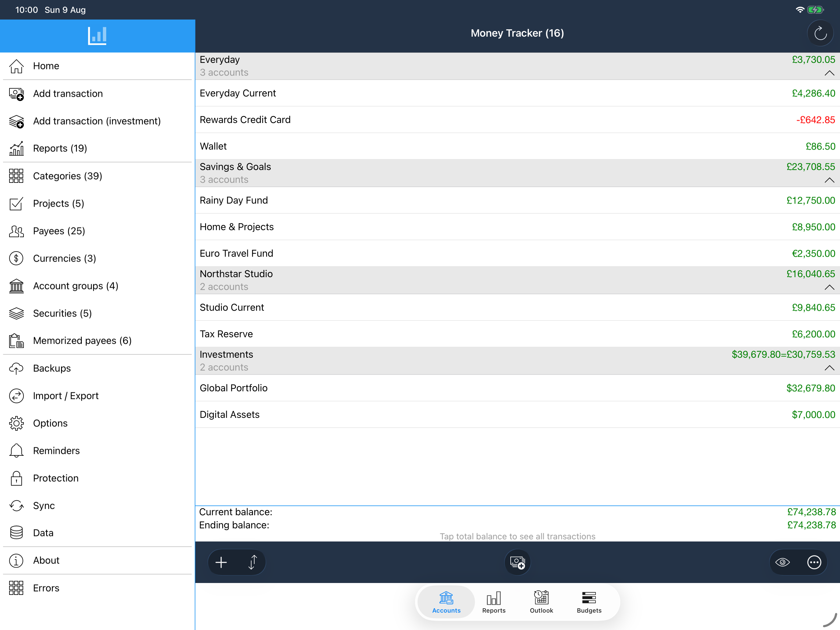Tap the plus button to add account

pos(221,563)
